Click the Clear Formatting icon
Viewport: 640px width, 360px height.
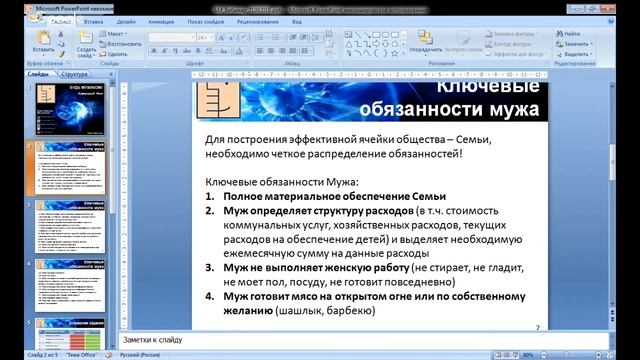pos(244,38)
